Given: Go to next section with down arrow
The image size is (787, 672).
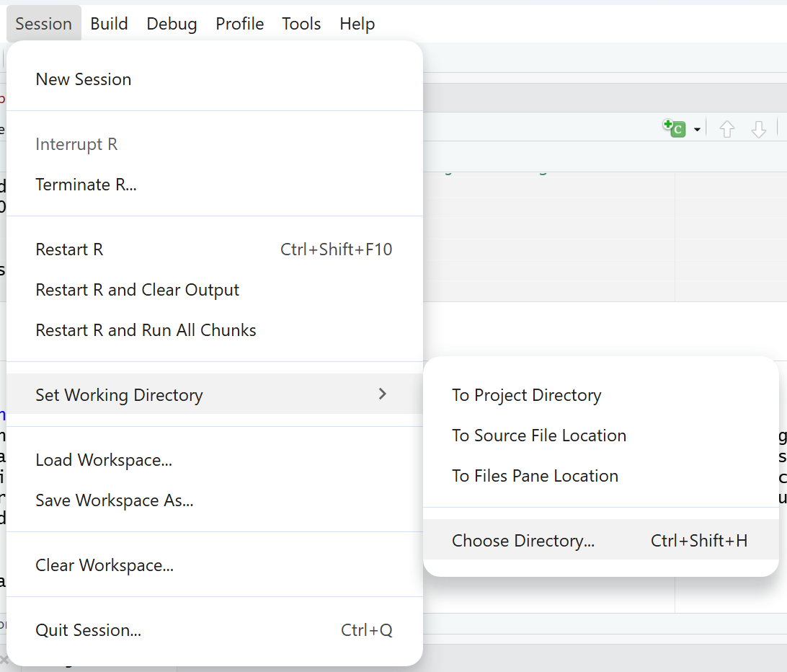Looking at the screenshot, I should (x=758, y=129).
